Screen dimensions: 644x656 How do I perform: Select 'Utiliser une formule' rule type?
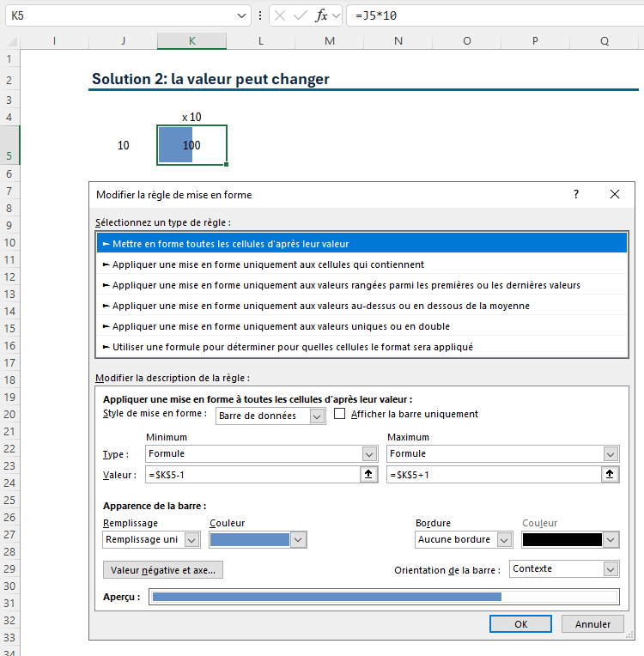point(292,347)
